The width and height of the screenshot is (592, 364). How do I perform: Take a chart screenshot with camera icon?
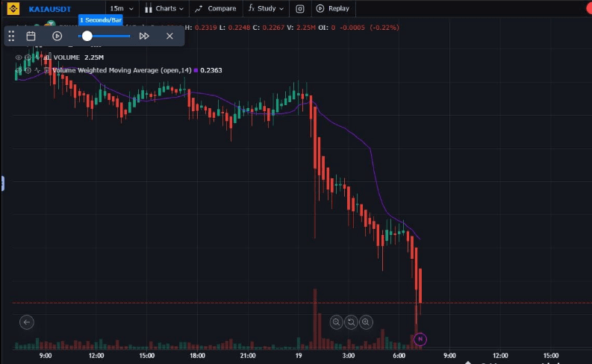coord(299,9)
